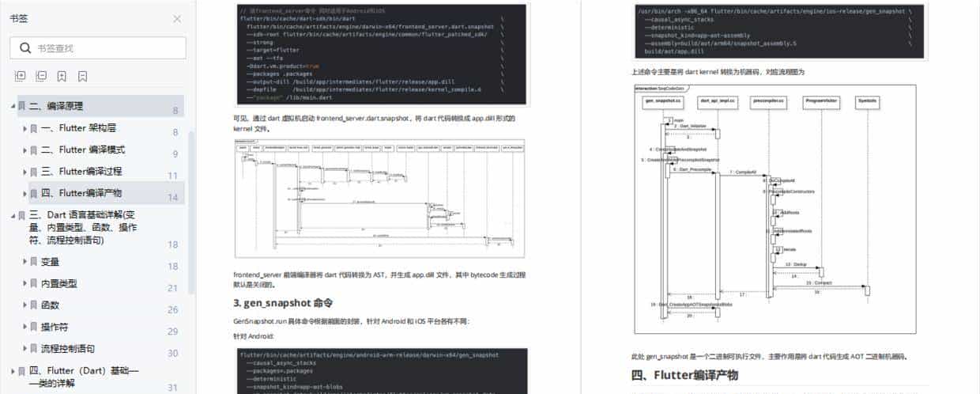
Task: Open the 内置类型 bookmark
Action: (59, 283)
